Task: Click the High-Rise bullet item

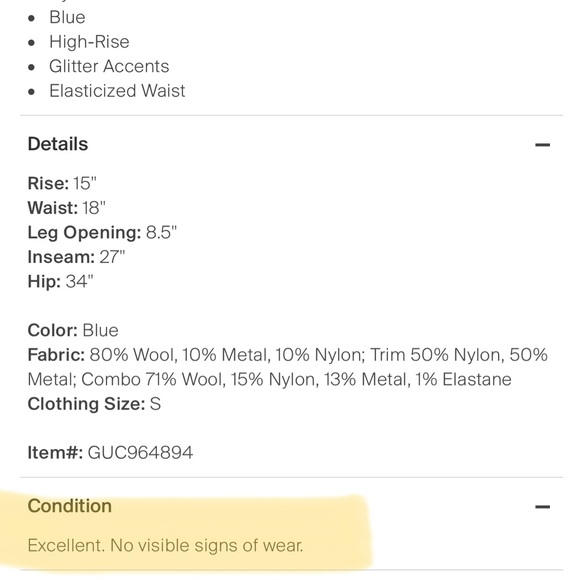Action: (89, 42)
